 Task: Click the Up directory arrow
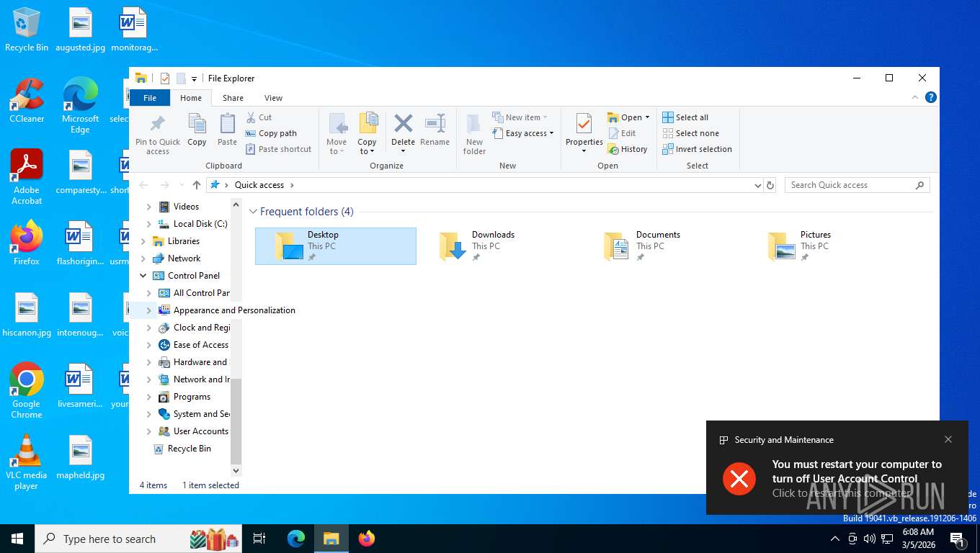click(197, 185)
